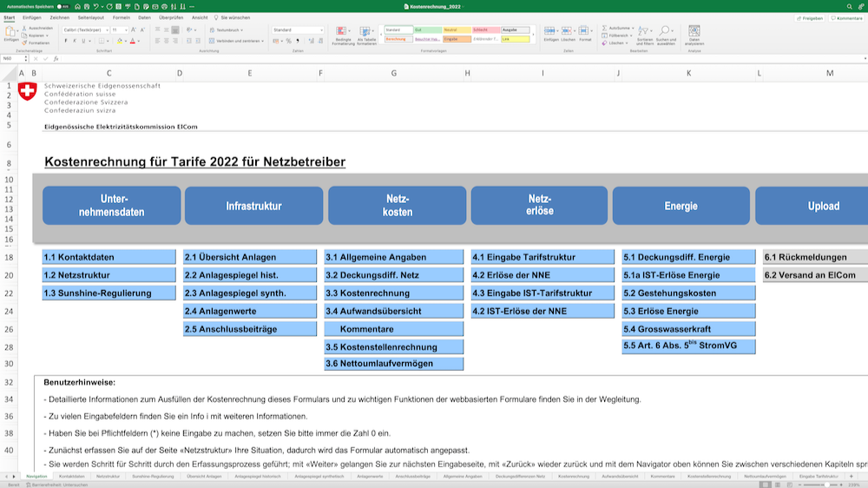Open the font name dropdown Calibri
Image resolution: width=868 pixels, height=488 pixels.
click(85, 30)
